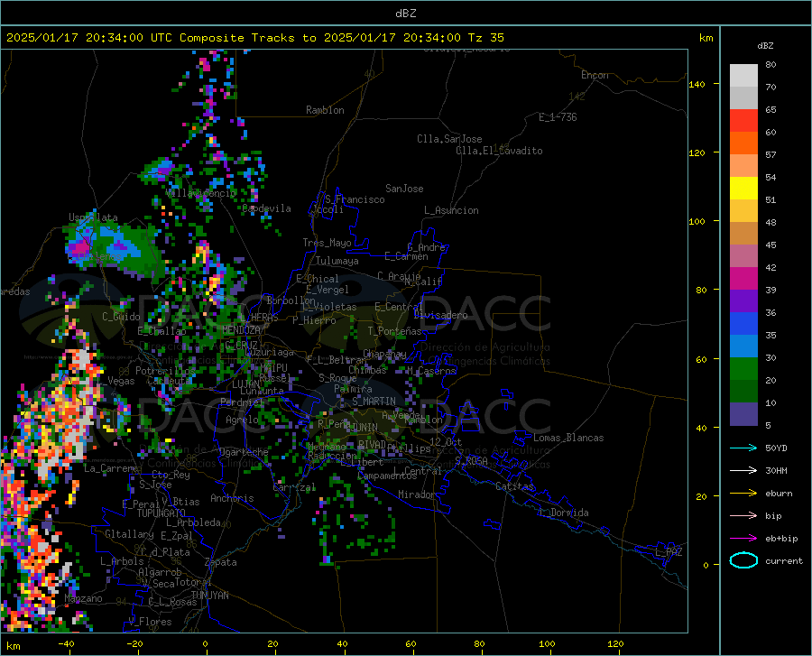
Task: Click the current cyan ellipse legend icon
Action: coord(743,560)
